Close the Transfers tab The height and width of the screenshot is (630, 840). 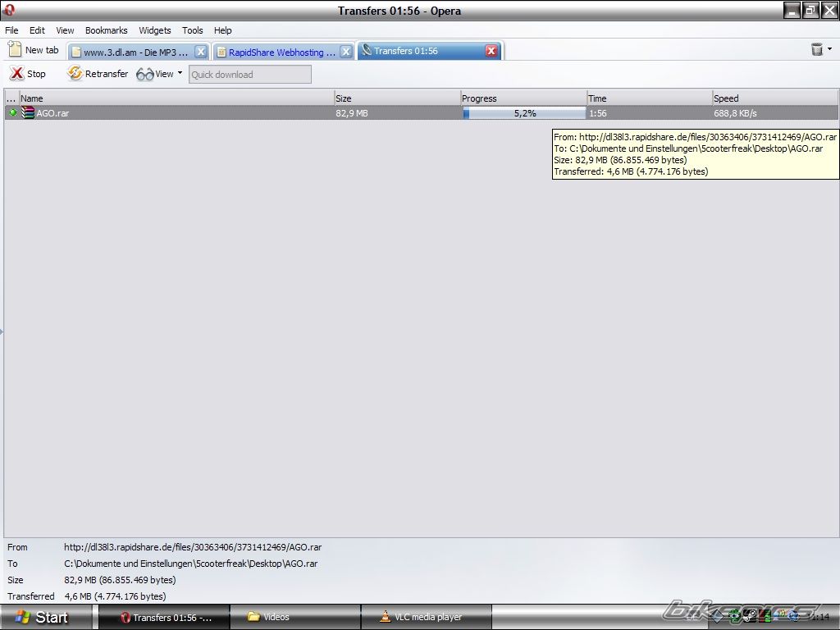pos(491,51)
